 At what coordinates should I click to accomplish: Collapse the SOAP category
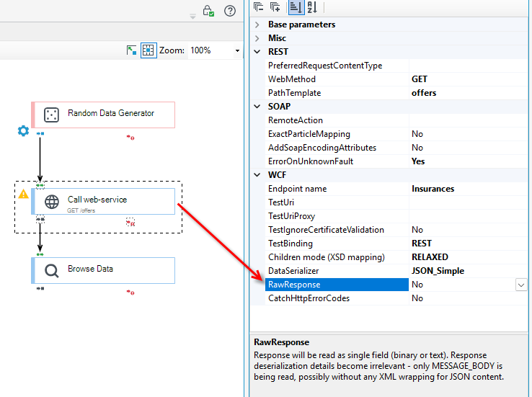click(x=257, y=107)
